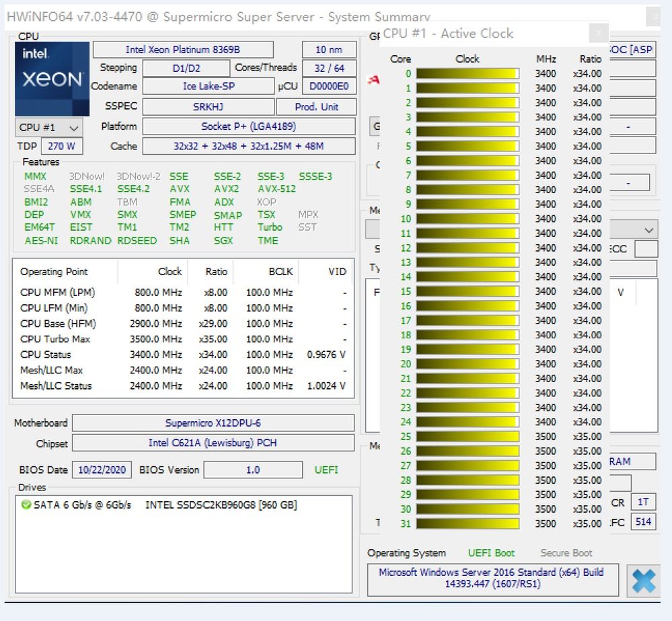Click the 514 tRFC field
Viewport: 672px width, 621px height.
click(643, 521)
